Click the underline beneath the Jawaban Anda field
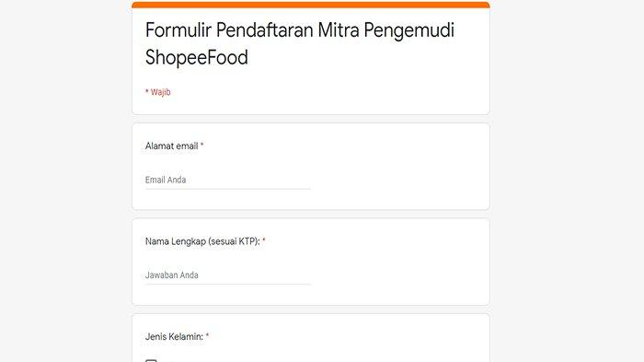This screenshot has height=362, width=644. click(227, 285)
